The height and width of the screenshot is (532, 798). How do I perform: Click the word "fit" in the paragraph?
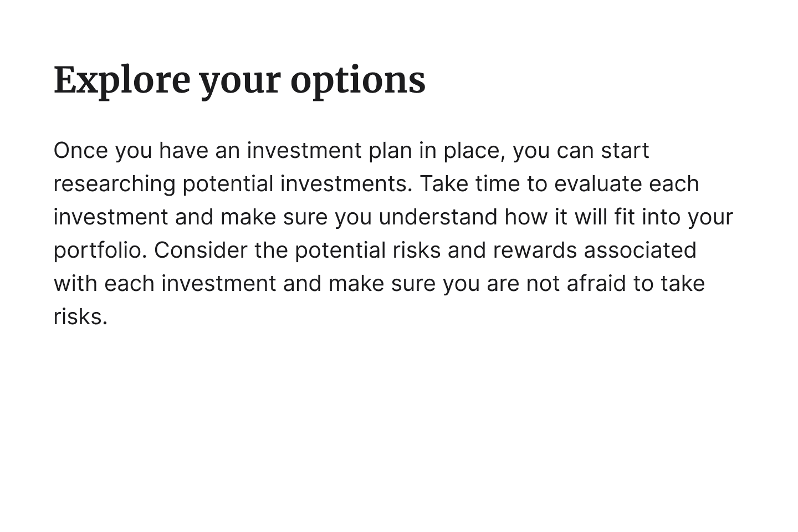pos(624,217)
